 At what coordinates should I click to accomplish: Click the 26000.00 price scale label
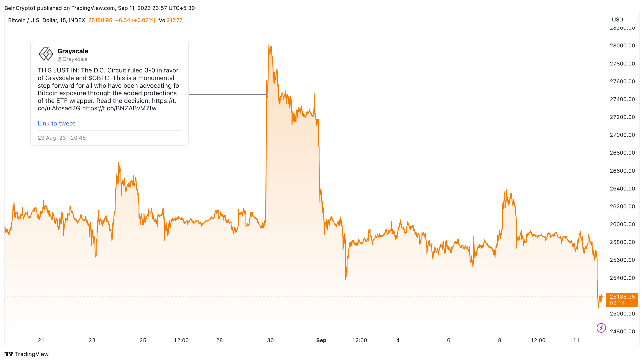click(622, 224)
